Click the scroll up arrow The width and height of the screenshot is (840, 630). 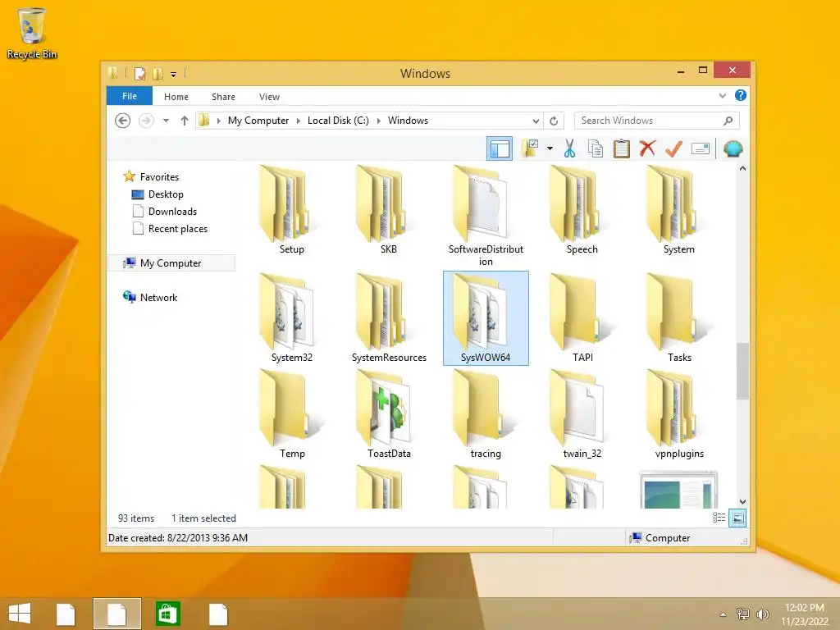742,168
